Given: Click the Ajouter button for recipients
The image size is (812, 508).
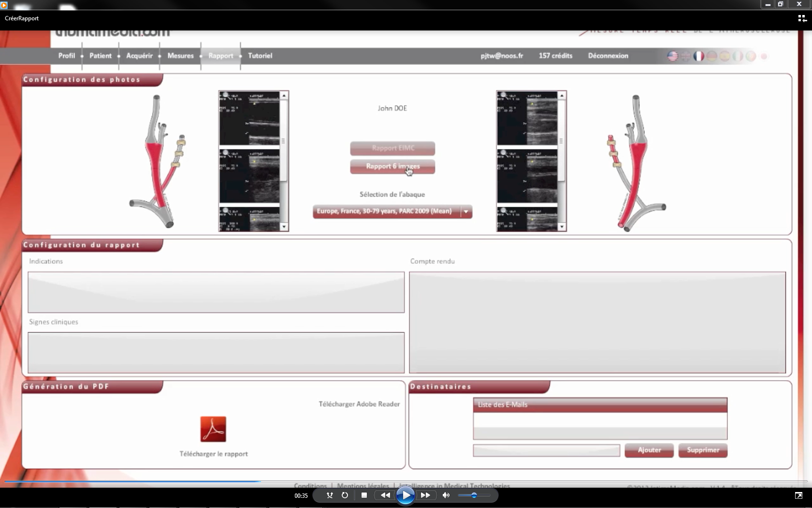Looking at the screenshot, I should click(x=649, y=450).
